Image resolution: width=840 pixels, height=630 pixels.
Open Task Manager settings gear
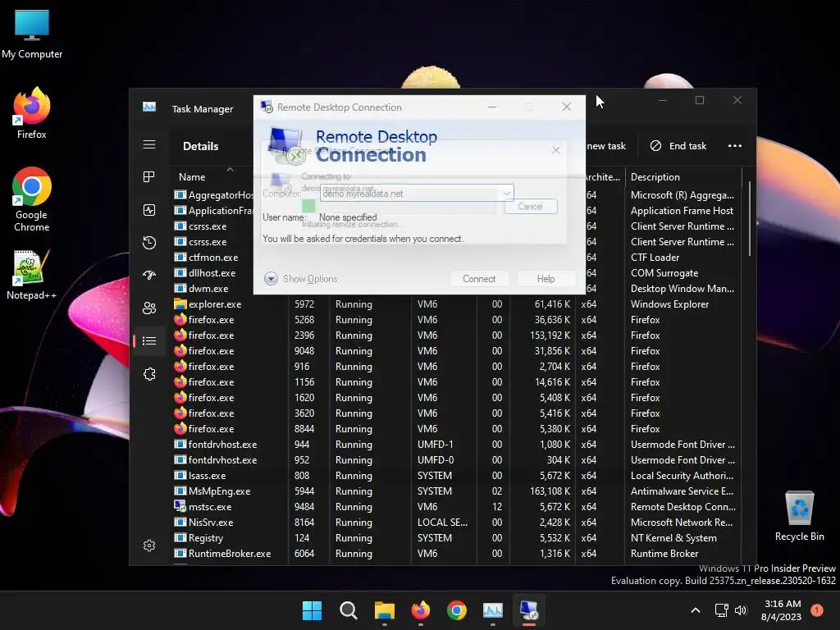149,546
